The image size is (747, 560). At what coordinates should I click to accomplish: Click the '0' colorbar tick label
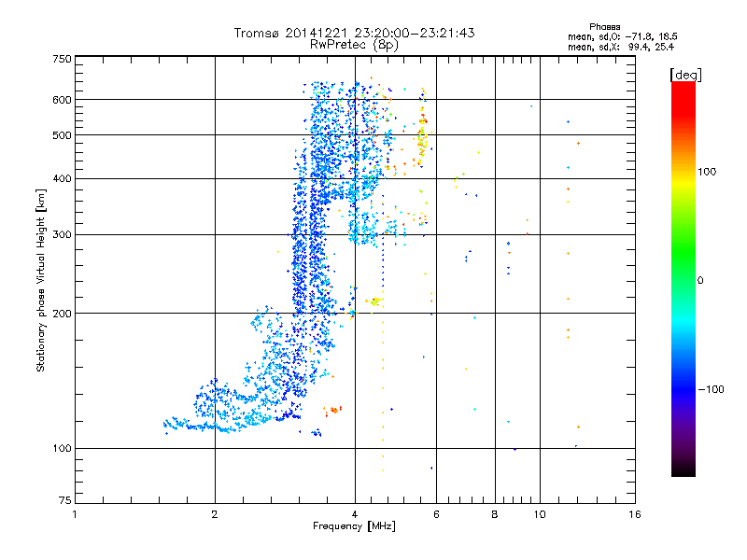pos(700,281)
